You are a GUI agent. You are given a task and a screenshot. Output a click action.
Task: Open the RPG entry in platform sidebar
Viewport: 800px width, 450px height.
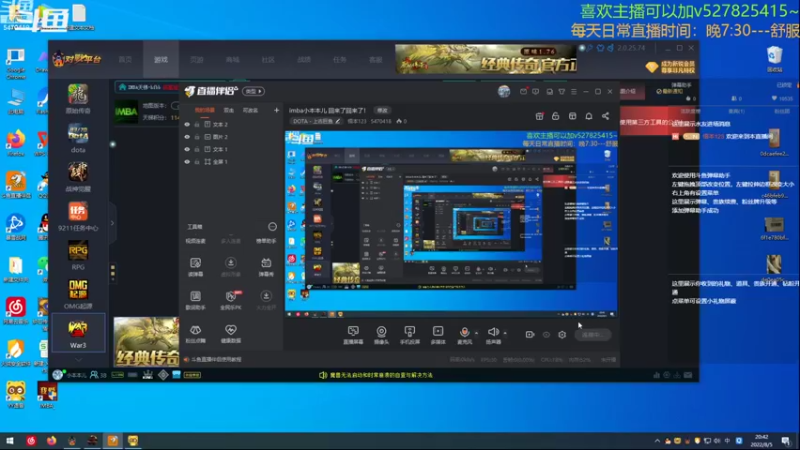(x=78, y=256)
